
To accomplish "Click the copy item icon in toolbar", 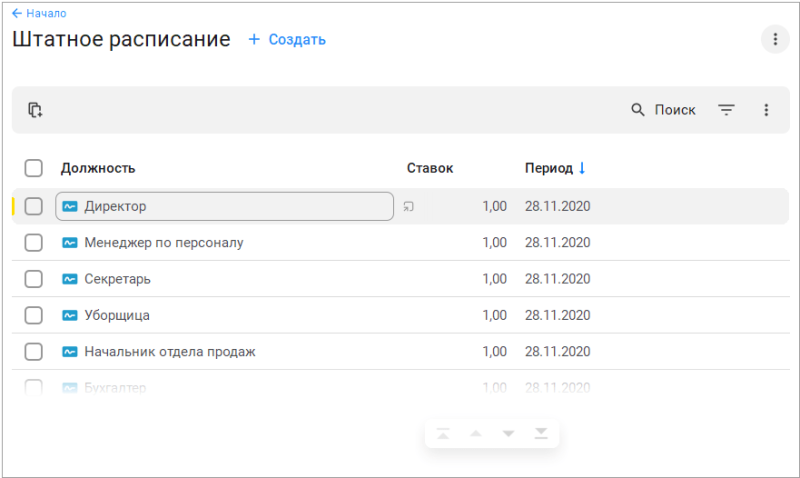I will 35,110.
